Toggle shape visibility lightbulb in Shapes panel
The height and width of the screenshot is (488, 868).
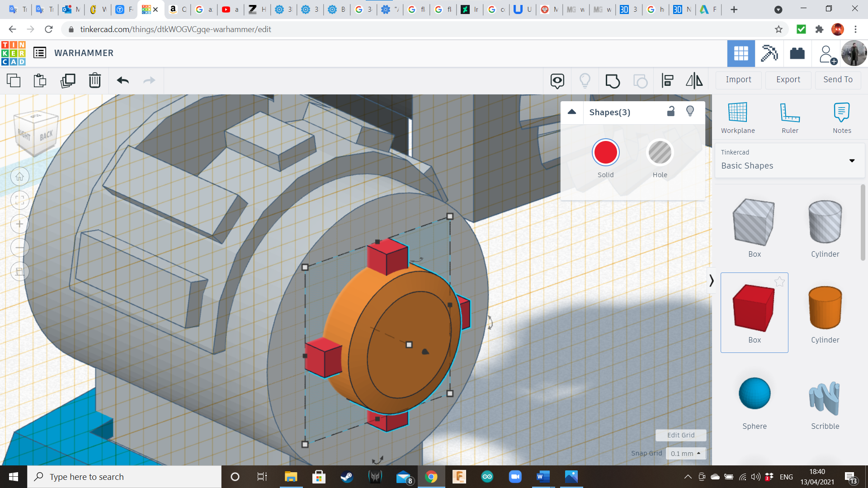(690, 112)
